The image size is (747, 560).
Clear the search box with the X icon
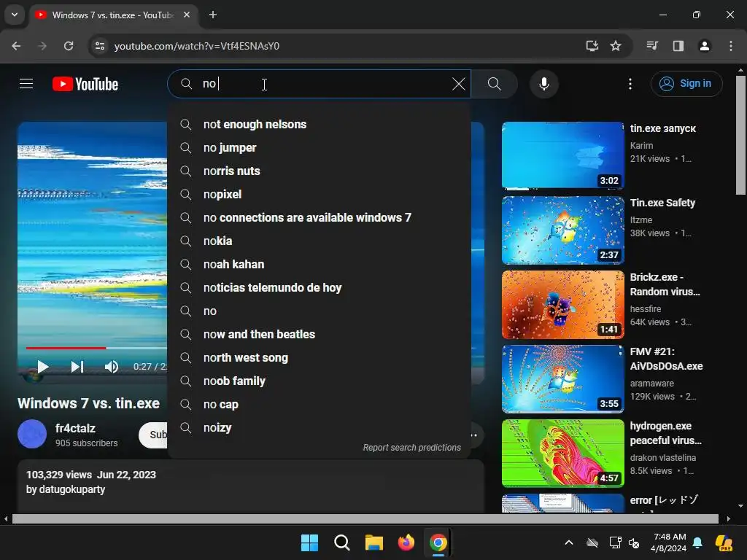pos(458,84)
